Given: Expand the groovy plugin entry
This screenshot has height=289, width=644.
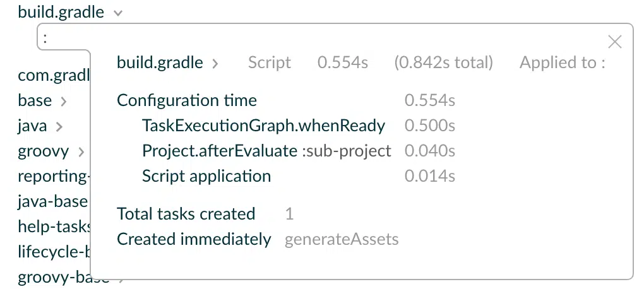Looking at the screenshot, I should (x=44, y=151).
